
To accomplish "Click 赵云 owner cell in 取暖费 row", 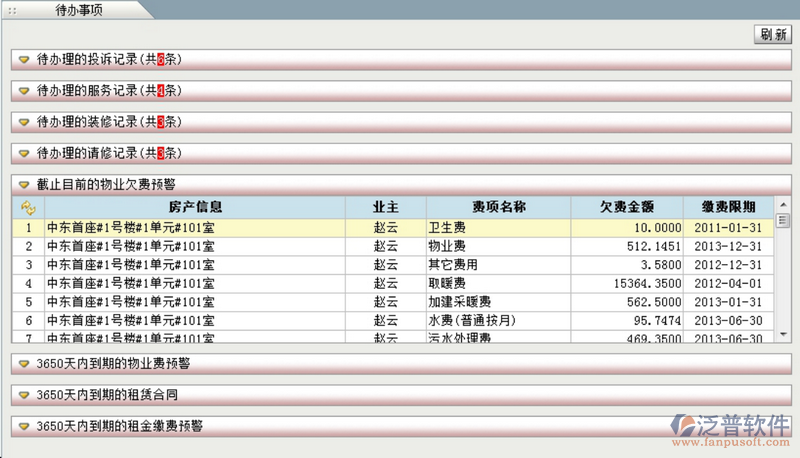I will point(386,284).
